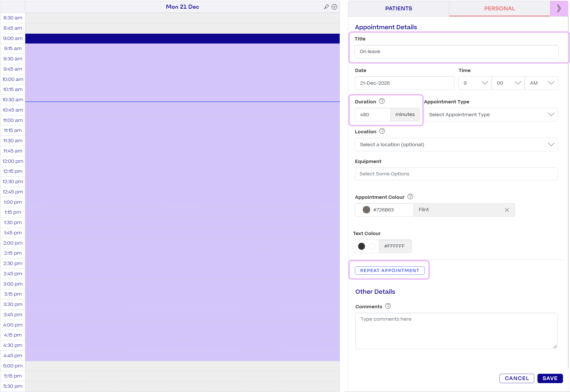
Task: Open the hour dropdown showing 9
Action: (x=475, y=83)
